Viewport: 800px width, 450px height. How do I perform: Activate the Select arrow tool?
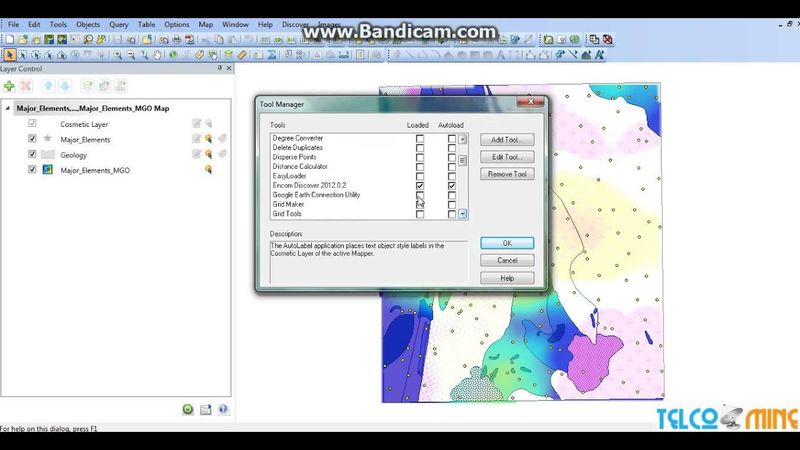[x=10, y=55]
